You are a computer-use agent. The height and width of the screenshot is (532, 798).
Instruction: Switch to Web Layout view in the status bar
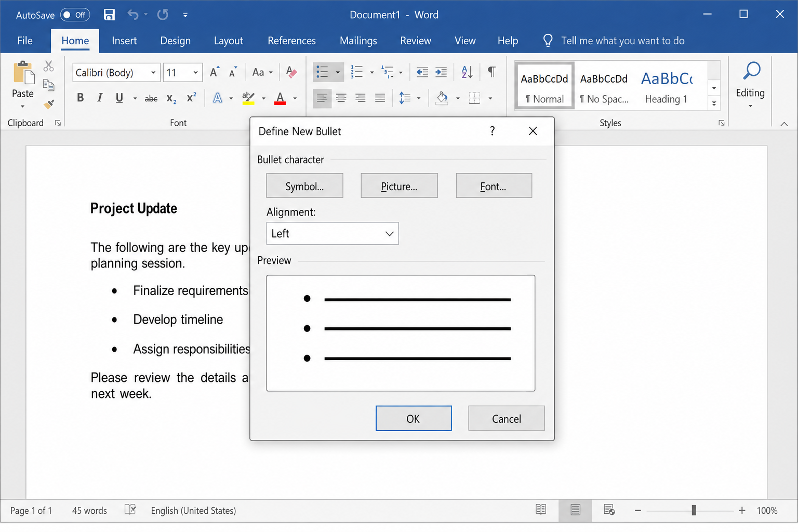[x=609, y=510]
